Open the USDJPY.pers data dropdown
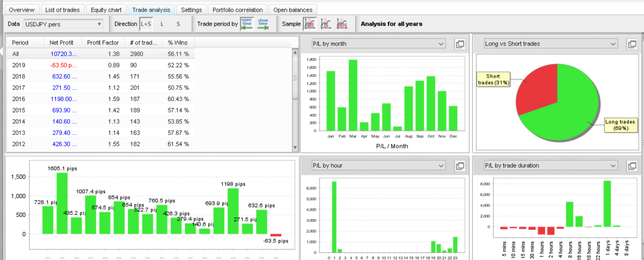The width and height of the screenshot is (644, 260). click(63, 24)
